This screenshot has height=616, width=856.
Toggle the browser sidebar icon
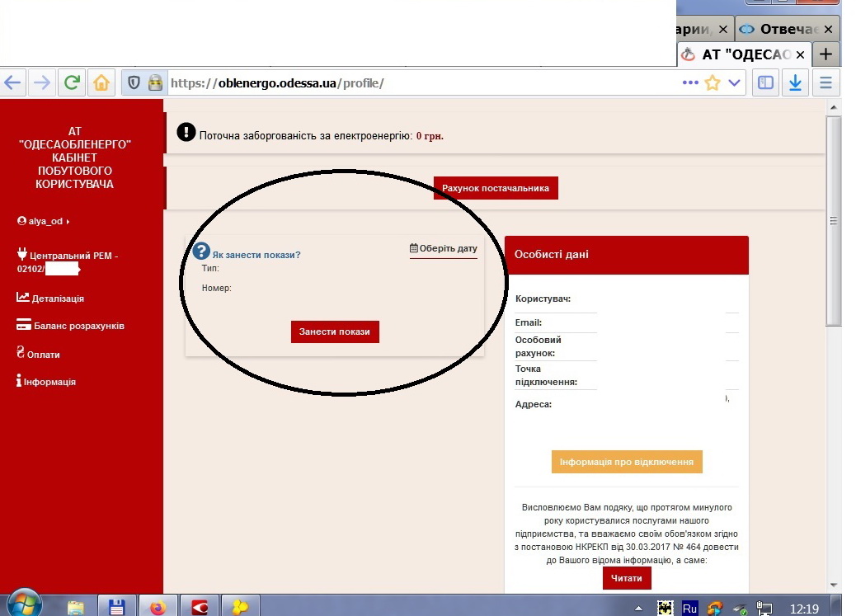[766, 82]
